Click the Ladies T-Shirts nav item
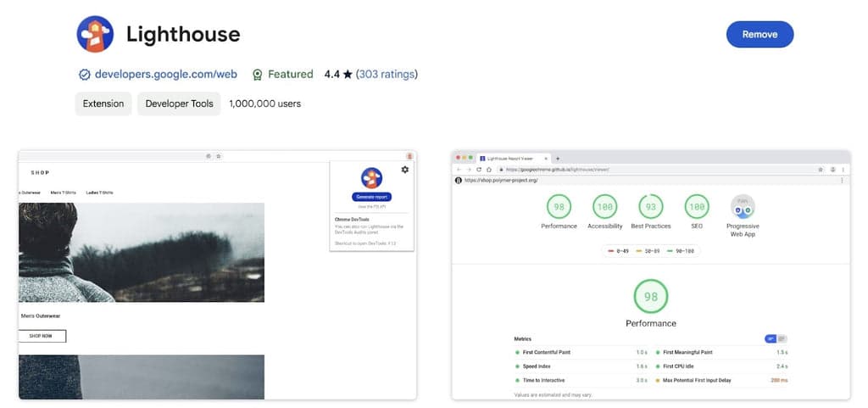The width and height of the screenshot is (868, 408). tap(100, 193)
